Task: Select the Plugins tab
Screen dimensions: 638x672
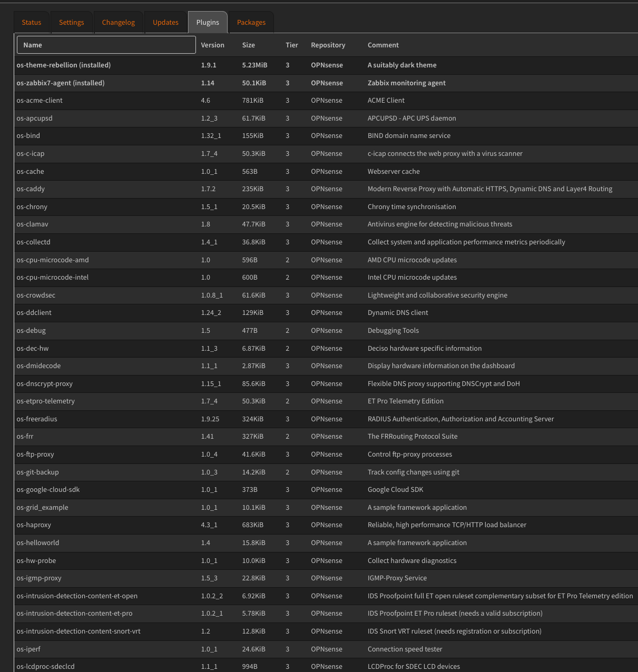Action: point(207,22)
